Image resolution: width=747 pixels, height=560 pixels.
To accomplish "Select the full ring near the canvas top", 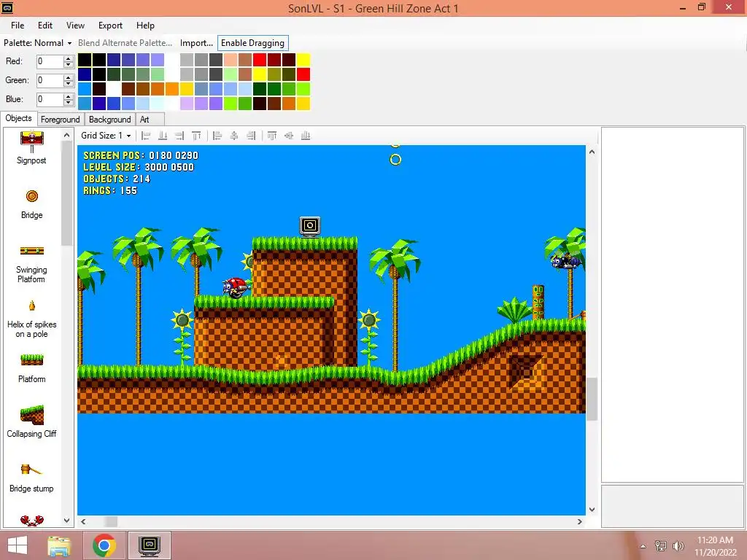I will pyautogui.click(x=395, y=160).
